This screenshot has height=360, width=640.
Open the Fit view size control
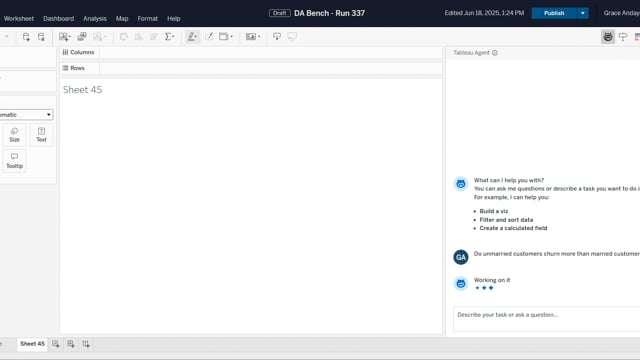pyautogui.click(x=226, y=37)
